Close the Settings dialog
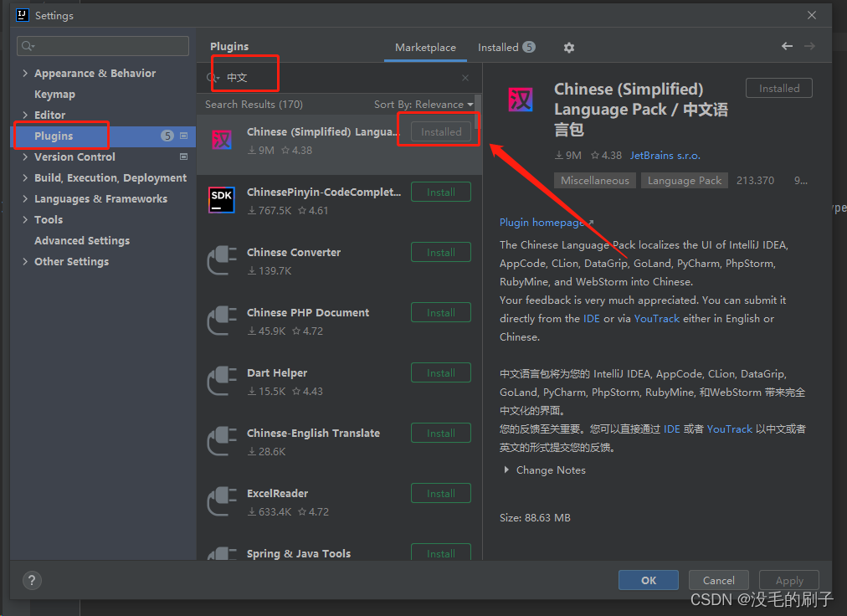Image resolution: width=847 pixels, height=616 pixels. [811, 15]
